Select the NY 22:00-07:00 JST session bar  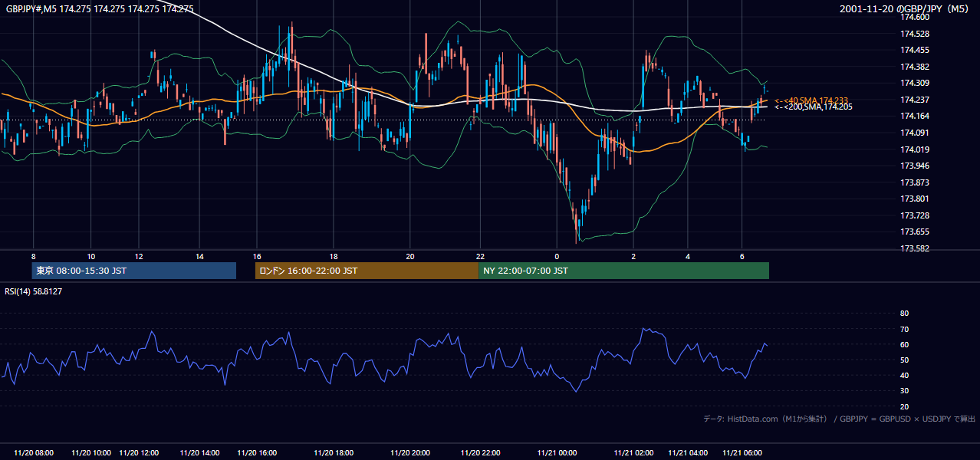pyautogui.click(x=623, y=271)
